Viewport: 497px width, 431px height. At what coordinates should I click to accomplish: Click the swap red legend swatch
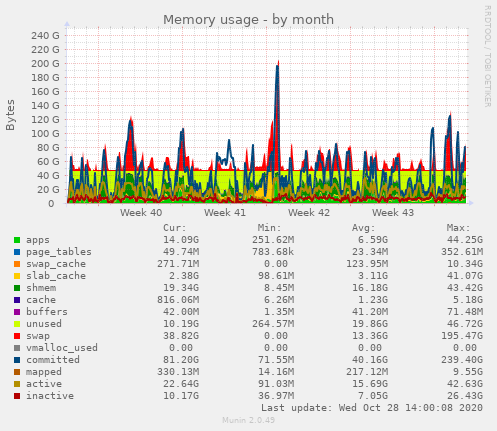(17, 336)
